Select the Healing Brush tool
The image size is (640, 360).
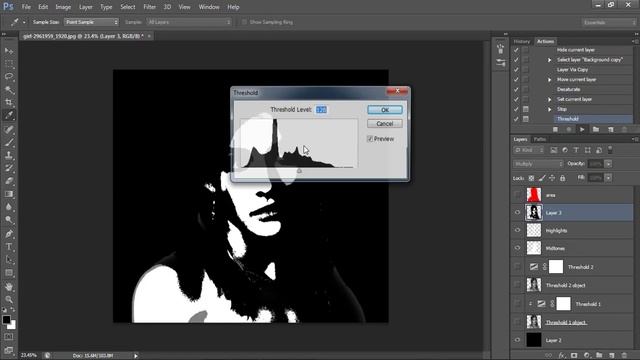pos(9,130)
